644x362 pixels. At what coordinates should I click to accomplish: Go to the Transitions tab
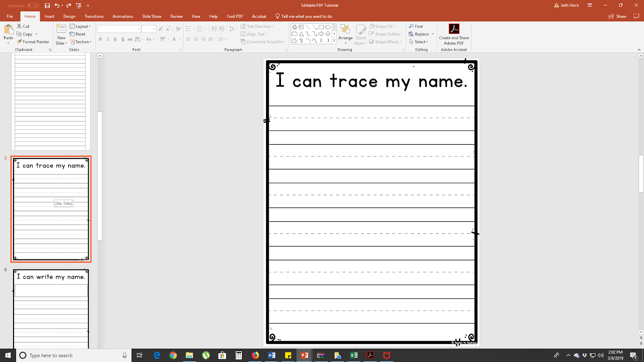[94, 16]
